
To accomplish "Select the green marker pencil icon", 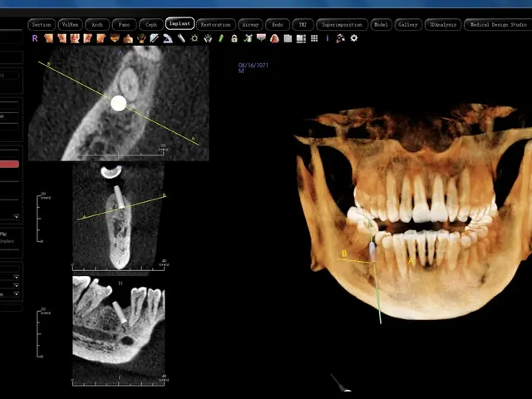I will click(221, 38).
